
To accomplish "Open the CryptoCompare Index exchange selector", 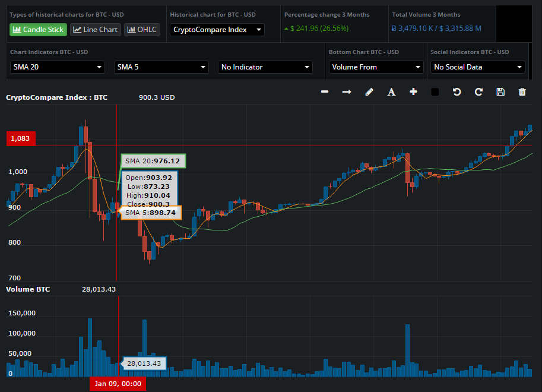I will (217, 29).
